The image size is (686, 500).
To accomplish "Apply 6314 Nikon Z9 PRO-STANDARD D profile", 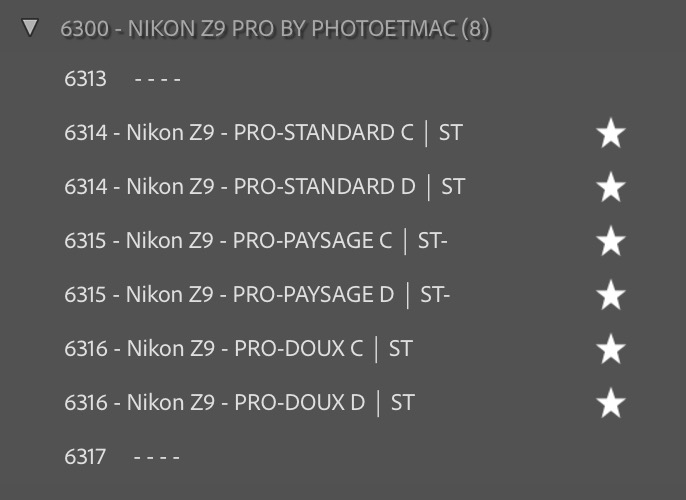I will (264, 187).
